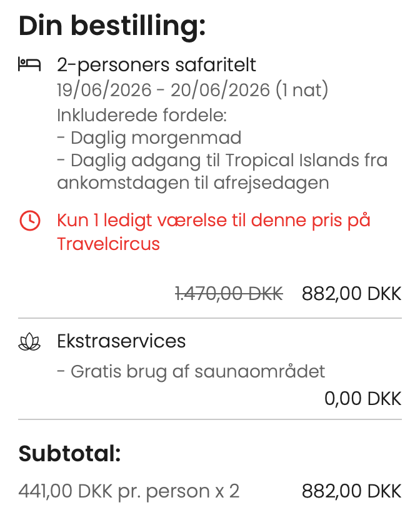Click the 19/06/2026 - 20/06/2026 stay dates

(x=192, y=90)
